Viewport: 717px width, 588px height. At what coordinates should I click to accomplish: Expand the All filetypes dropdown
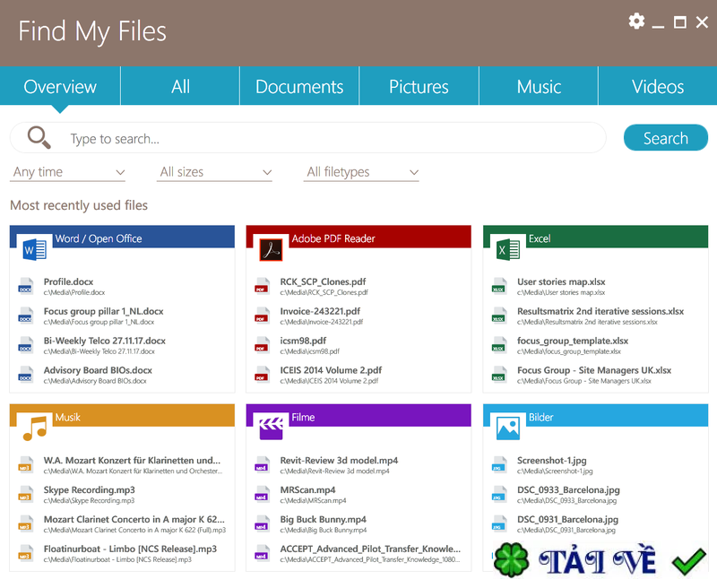pyautogui.click(x=362, y=172)
